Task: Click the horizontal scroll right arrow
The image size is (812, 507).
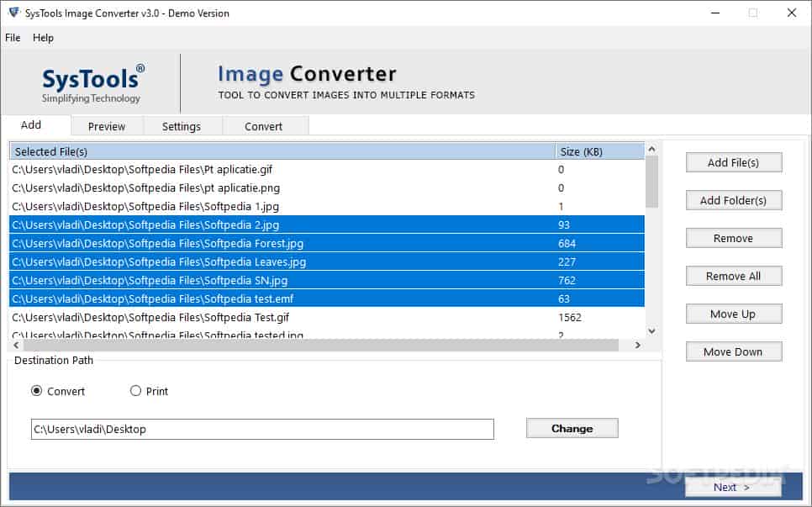Action: [637, 345]
